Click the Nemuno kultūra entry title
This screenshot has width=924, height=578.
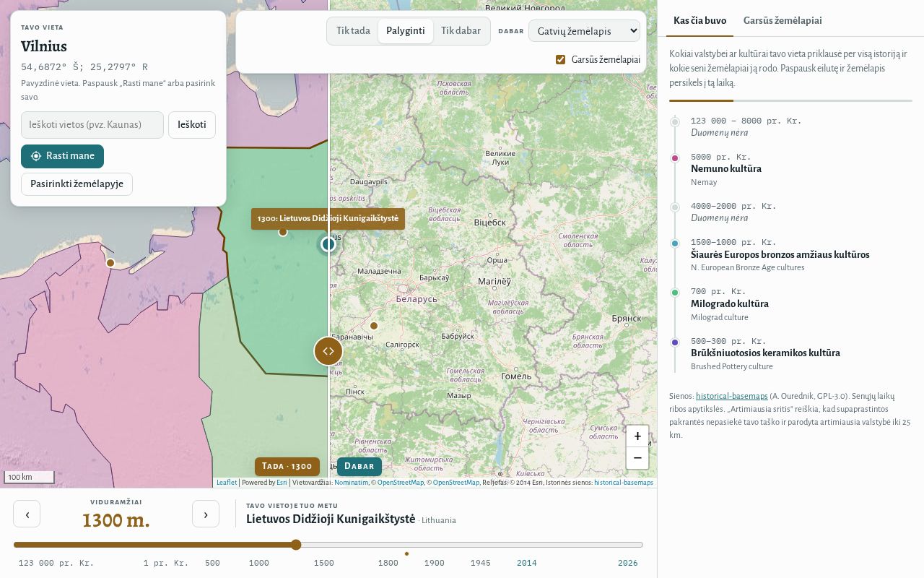(726, 169)
